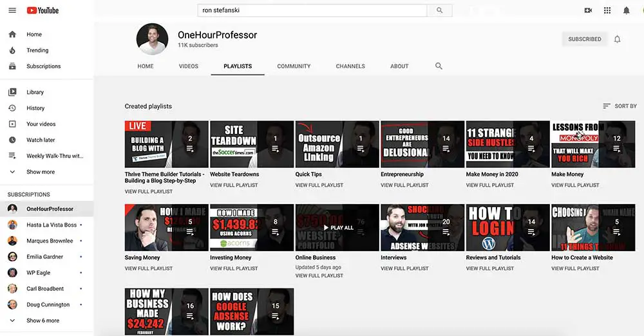Click the OneHourProfessor channel name heading
The height and width of the screenshot is (336, 644).
click(x=217, y=35)
